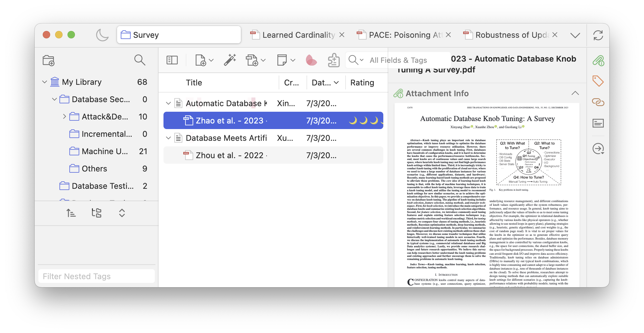Screen dimensions: 644x333
Task: Collapse the Database Meets Artifi item row
Action: 168,138
